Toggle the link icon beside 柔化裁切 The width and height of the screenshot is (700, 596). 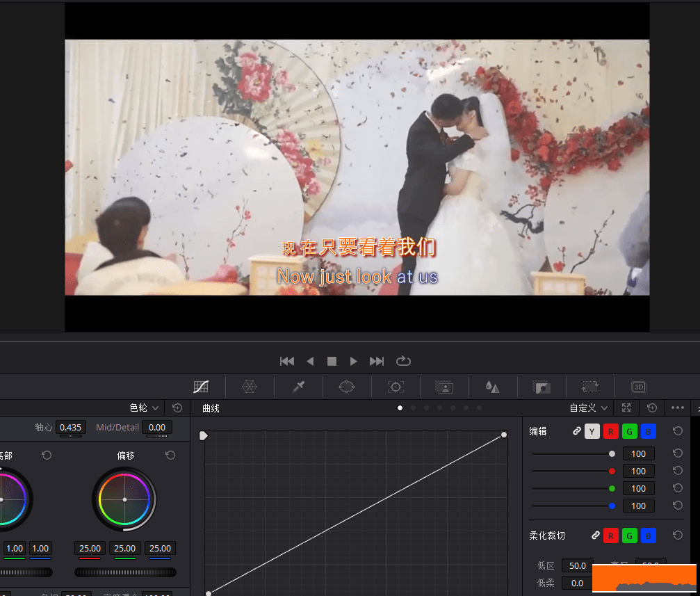click(x=596, y=535)
